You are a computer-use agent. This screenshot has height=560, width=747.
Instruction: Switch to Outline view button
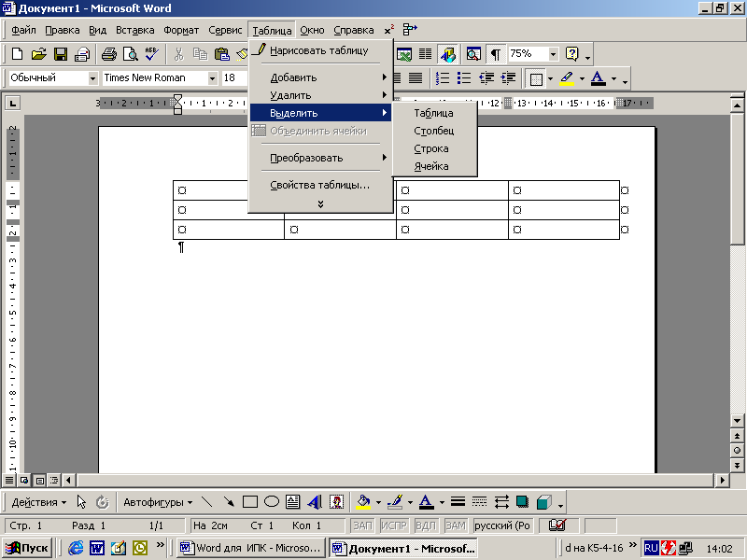click(54, 480)
